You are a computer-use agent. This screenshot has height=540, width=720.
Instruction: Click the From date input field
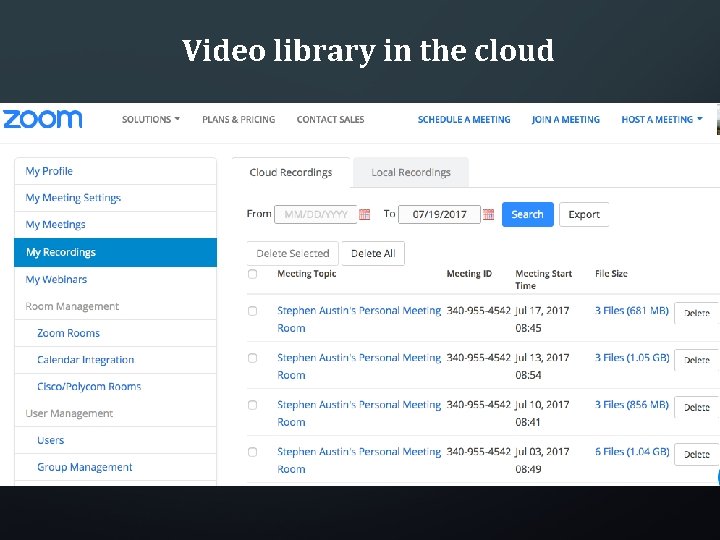click(x=315, y=214)
